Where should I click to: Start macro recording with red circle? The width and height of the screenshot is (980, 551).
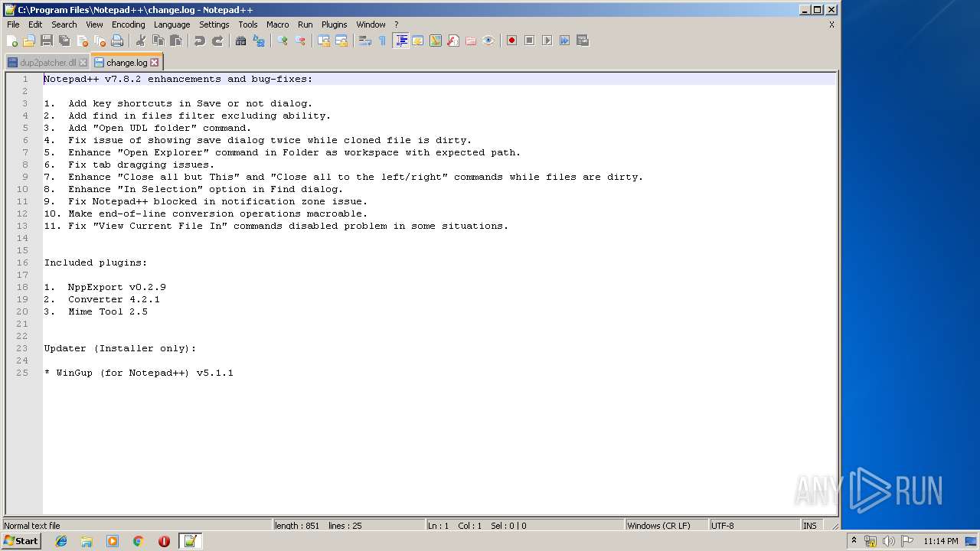coord(511,41)
